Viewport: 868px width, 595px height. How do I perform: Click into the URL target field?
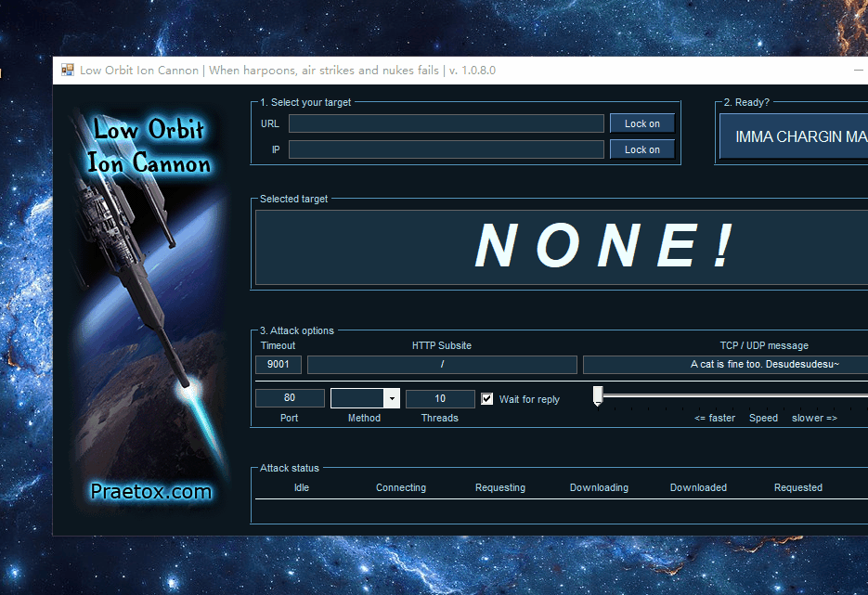point(447,123)
